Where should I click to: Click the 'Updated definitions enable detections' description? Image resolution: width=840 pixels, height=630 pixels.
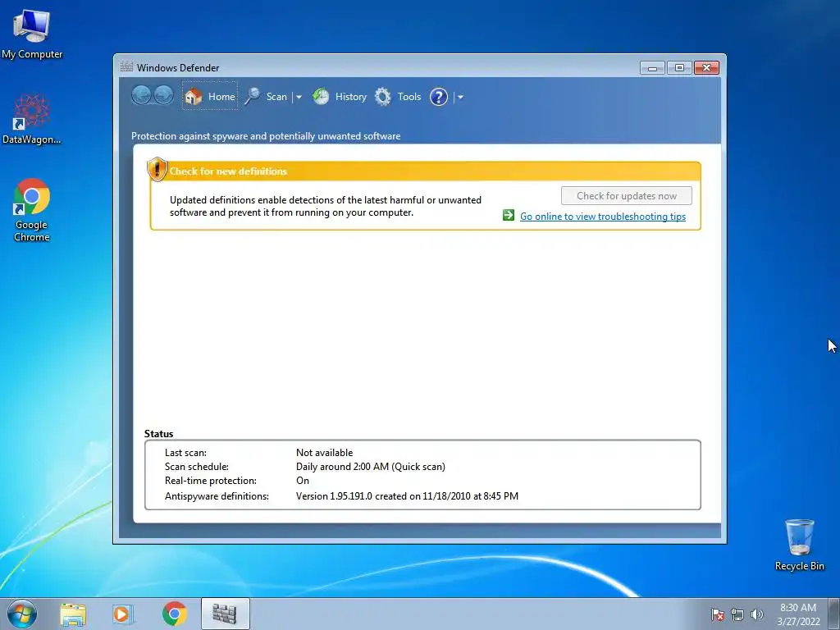[326, 206]
